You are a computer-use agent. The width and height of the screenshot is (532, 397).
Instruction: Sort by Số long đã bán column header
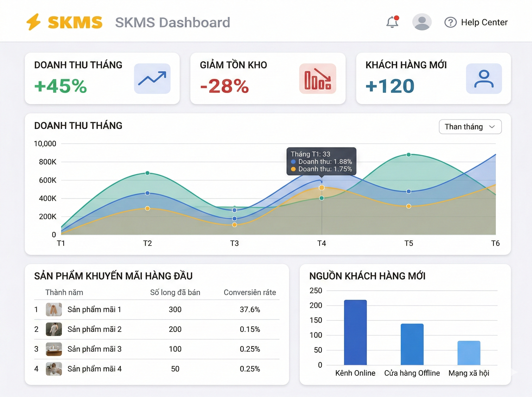(x=175, y=292)
